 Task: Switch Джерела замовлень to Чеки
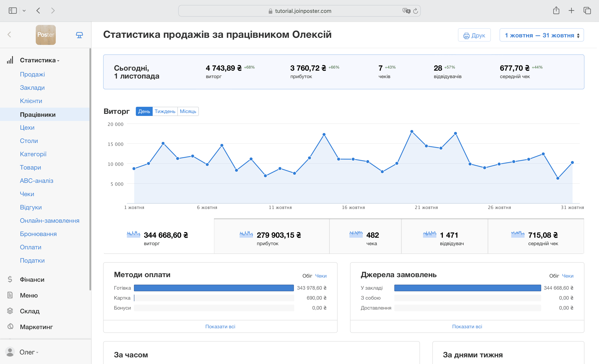pos(568,276)
